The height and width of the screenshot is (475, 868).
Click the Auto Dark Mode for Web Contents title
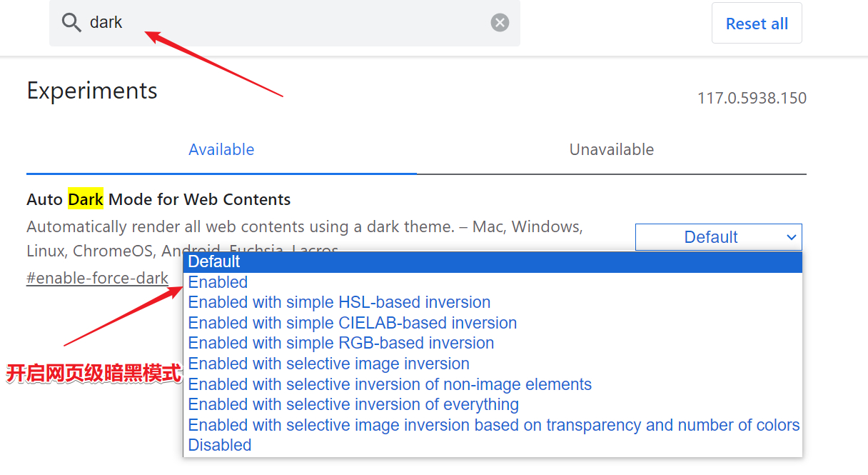point(158,199)
